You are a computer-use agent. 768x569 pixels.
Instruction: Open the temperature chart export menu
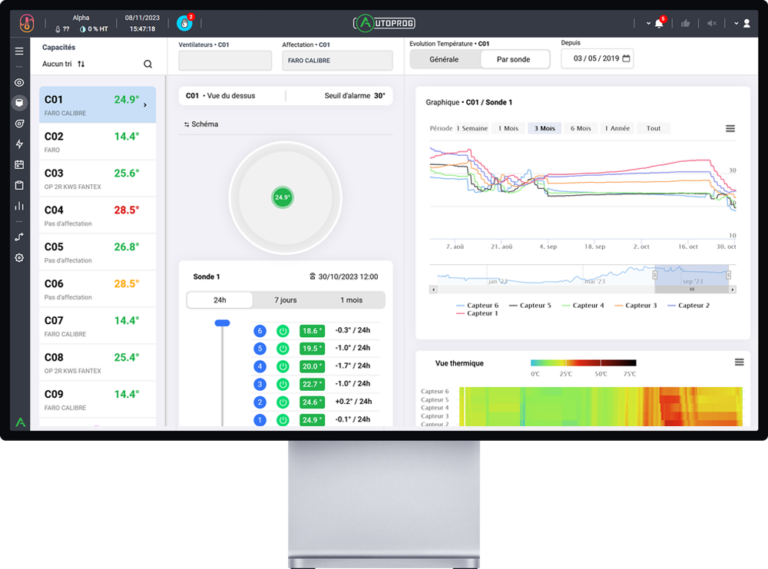[x=730, y=128]
